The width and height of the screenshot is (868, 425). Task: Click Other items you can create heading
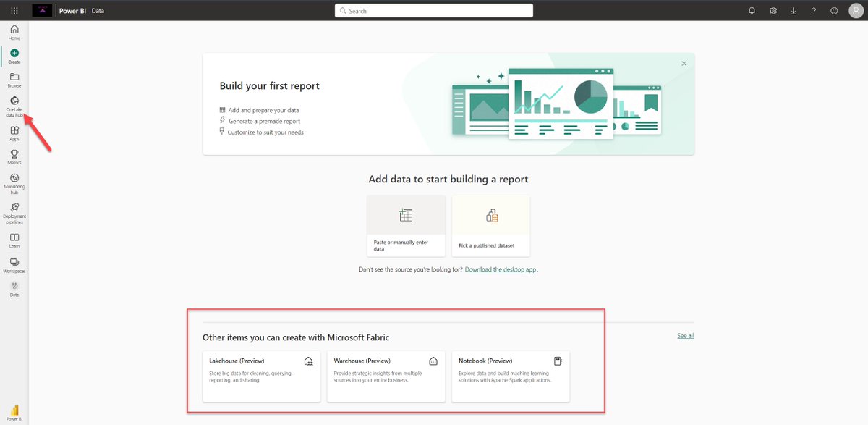297,337
